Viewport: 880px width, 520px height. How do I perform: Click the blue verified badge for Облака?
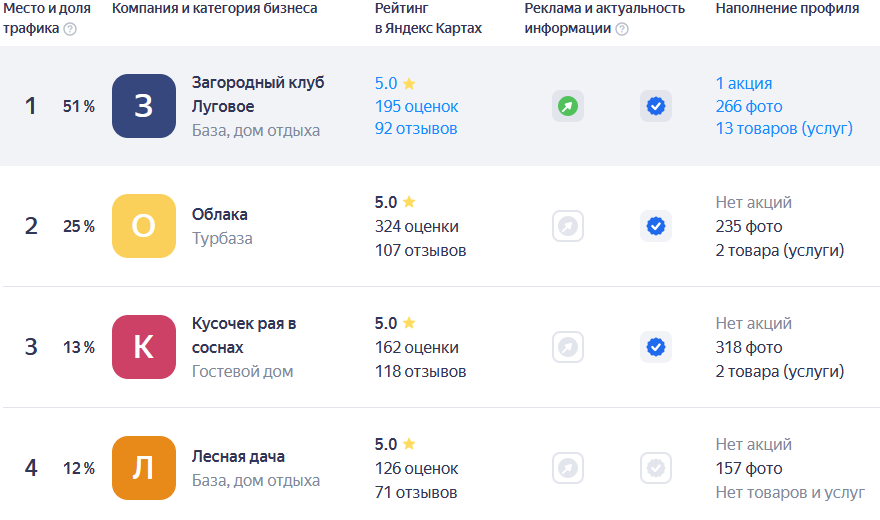(656, 227)
